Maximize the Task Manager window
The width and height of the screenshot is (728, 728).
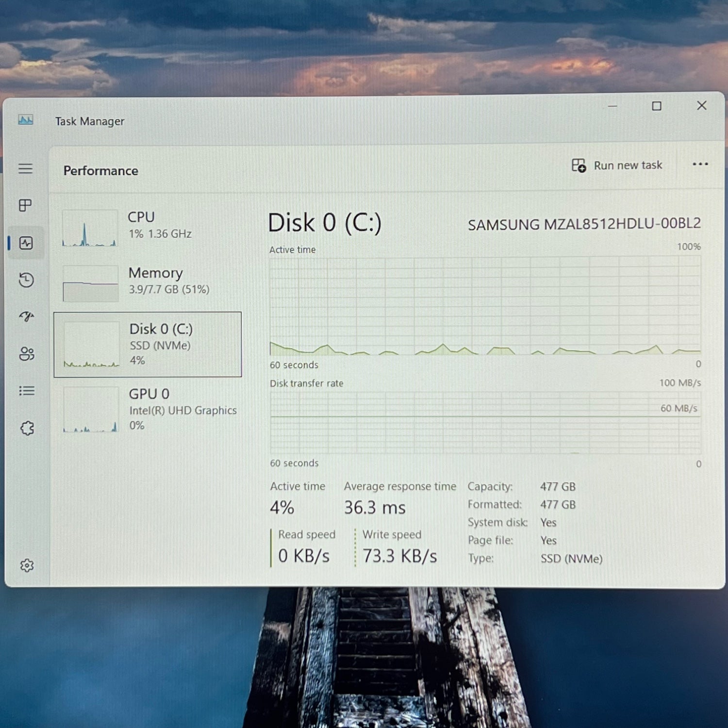(657, 106)
